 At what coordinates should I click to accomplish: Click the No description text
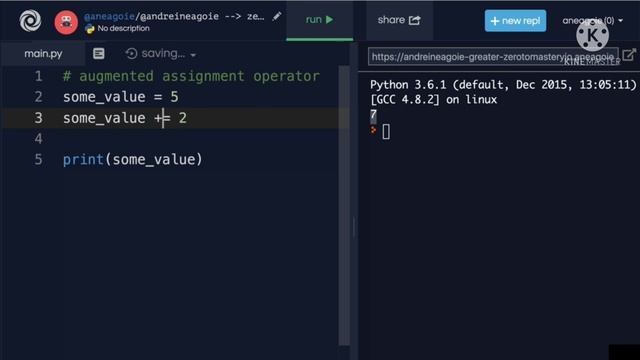click(x=123, y=28)
